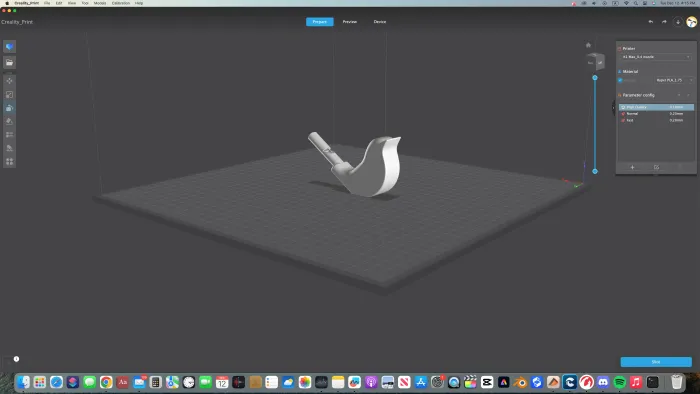
Task: Click the auto-arrange layout grid icon
Action: (9, 162)
